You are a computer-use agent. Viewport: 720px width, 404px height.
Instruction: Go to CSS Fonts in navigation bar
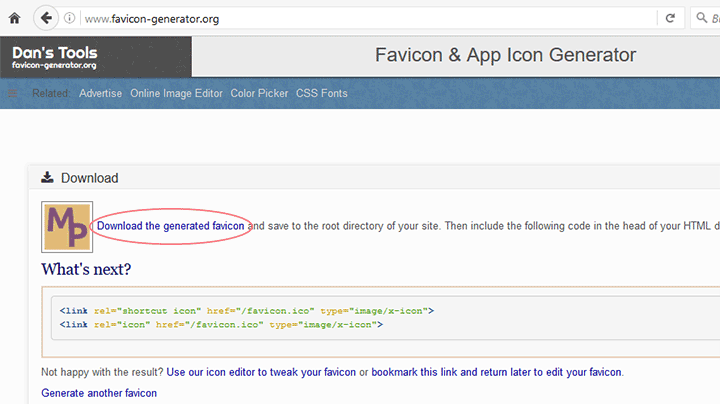pos(322,93)
